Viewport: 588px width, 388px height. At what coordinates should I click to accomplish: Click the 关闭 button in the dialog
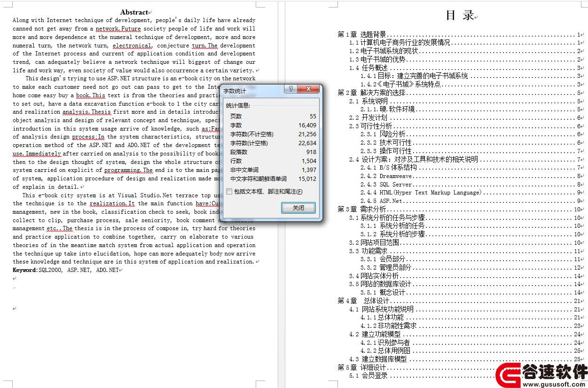coord(298,208)
